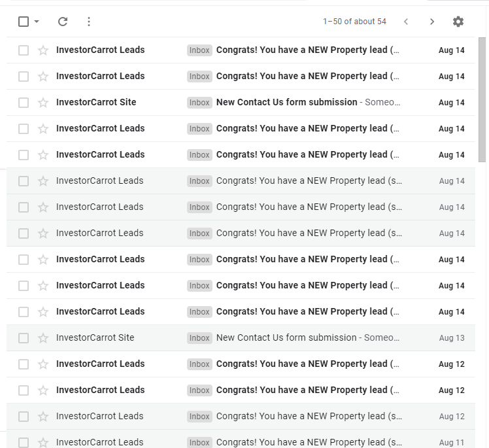Click the non-bold 'Aug 12' date
Image resolution: width=489 pixels, height=448 pixels.
point(452,416)
